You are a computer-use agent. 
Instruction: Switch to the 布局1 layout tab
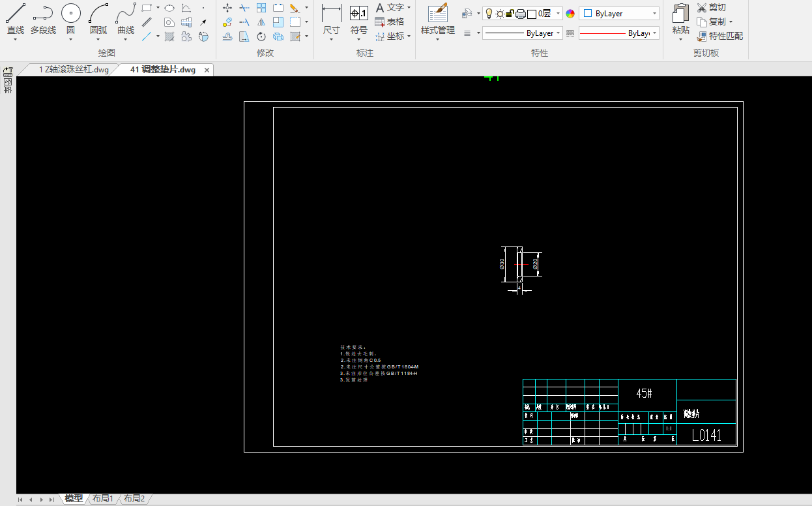click(103, 499)
